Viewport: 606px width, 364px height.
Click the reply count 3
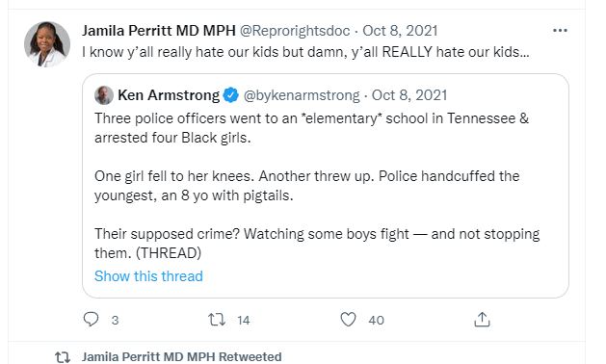(115, 320)
